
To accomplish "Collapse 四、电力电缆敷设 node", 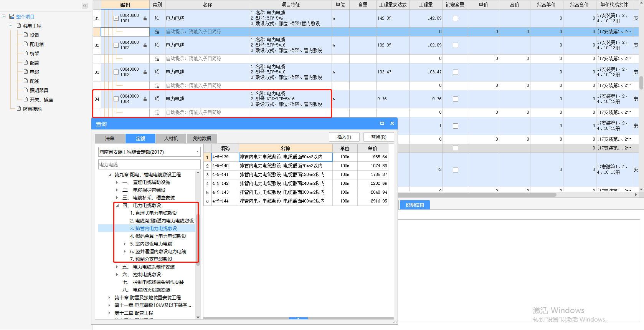I will (x=117, y=206).
